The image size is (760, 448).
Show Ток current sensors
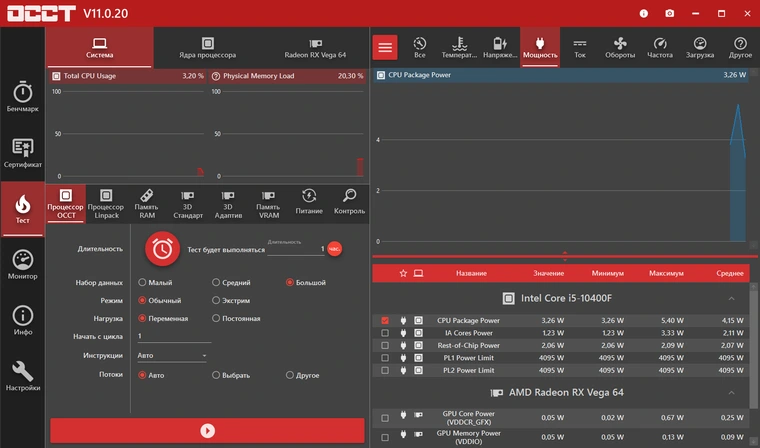tap(580, 48)
